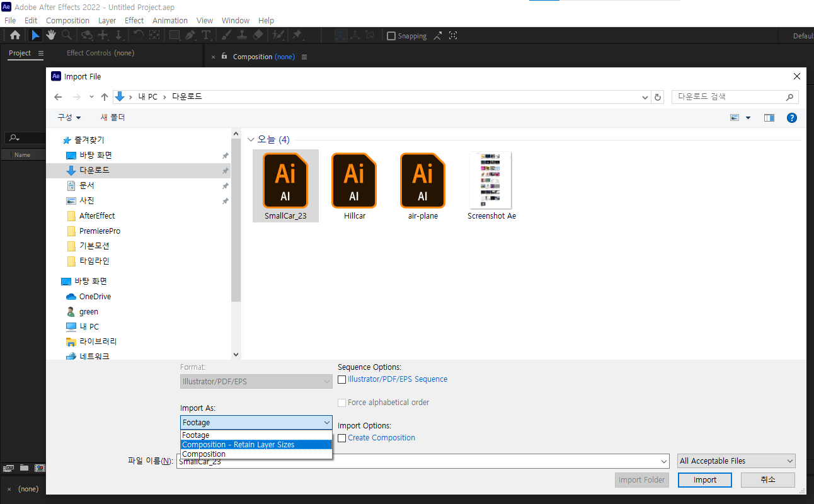Click the Create new folder icon in Project panel
Viewport: 814px width, 504px height.
[24, 468]
